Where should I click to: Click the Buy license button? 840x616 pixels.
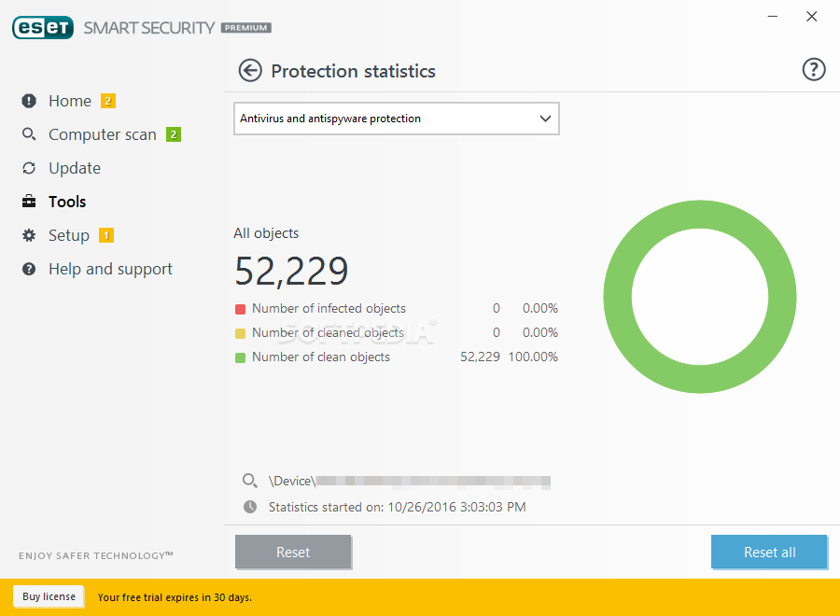pos(49,596)
